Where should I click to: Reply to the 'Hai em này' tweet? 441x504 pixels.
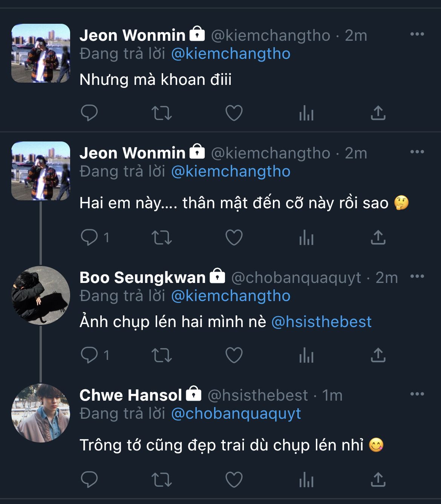pos(89,237)
